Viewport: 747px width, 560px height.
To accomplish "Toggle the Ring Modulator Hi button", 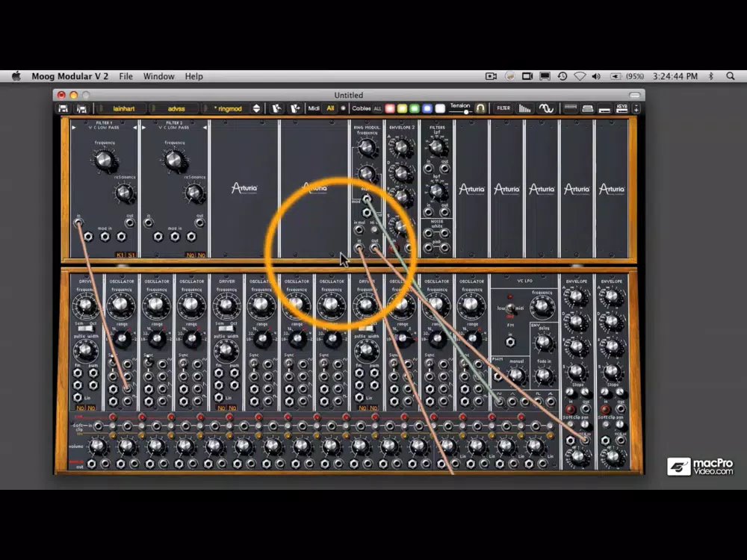I will pos(374,229).
